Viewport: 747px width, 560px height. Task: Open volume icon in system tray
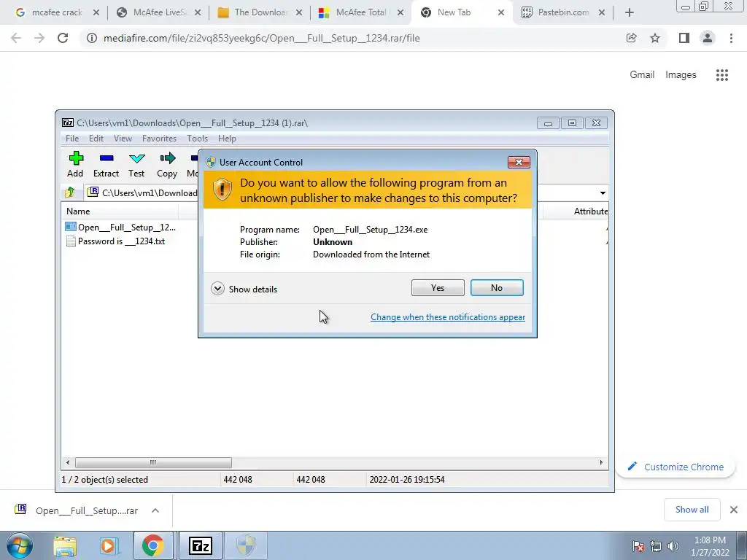(x=673, y=546)
